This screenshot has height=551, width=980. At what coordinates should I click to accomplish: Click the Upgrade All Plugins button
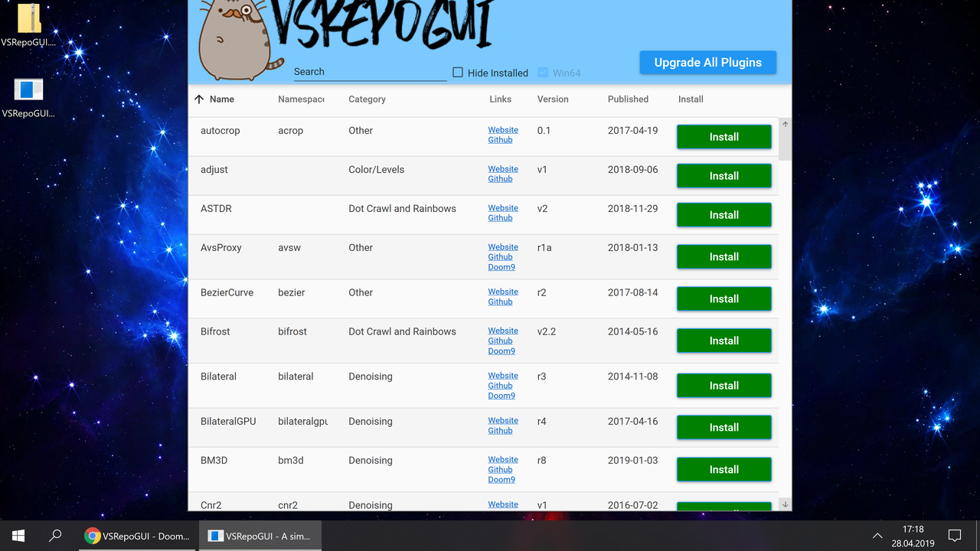click(707, 62)
